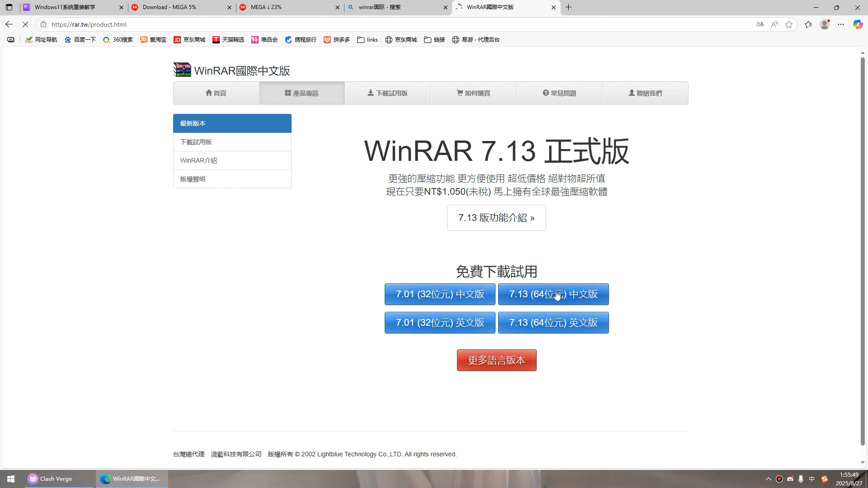Viewport: 868px width, 488px height.
Task: Close the Windows11系统重装教学 tab
Action: click(121, 7)
